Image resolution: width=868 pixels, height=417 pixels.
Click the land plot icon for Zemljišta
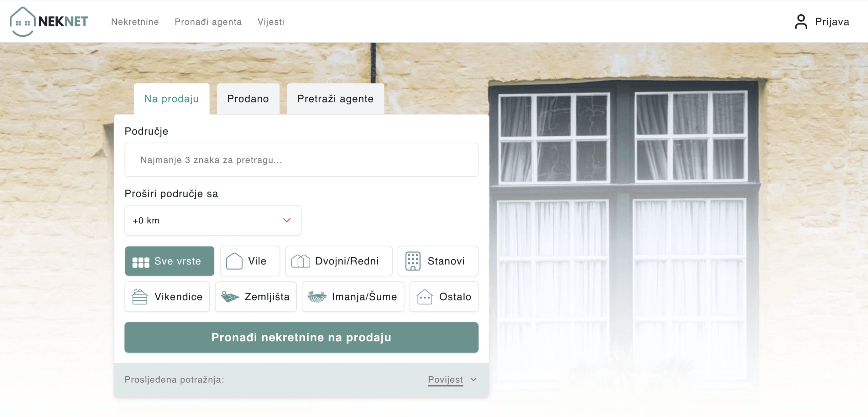click(x=230, y=297)
